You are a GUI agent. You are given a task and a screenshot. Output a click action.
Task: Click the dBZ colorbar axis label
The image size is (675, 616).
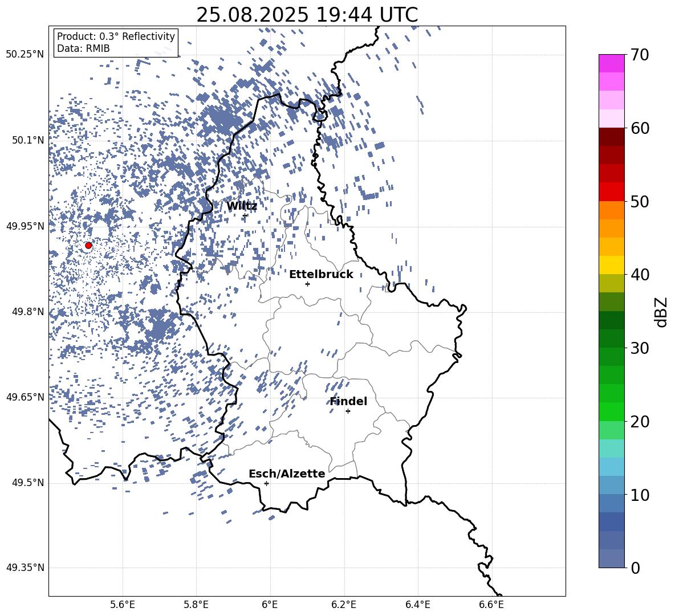point(662,312)
